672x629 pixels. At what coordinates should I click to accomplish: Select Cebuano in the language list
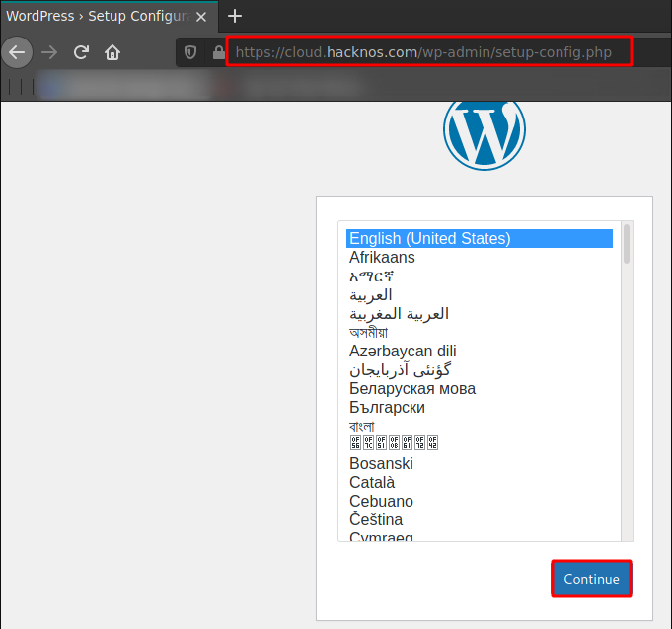[x=480, y=502]
